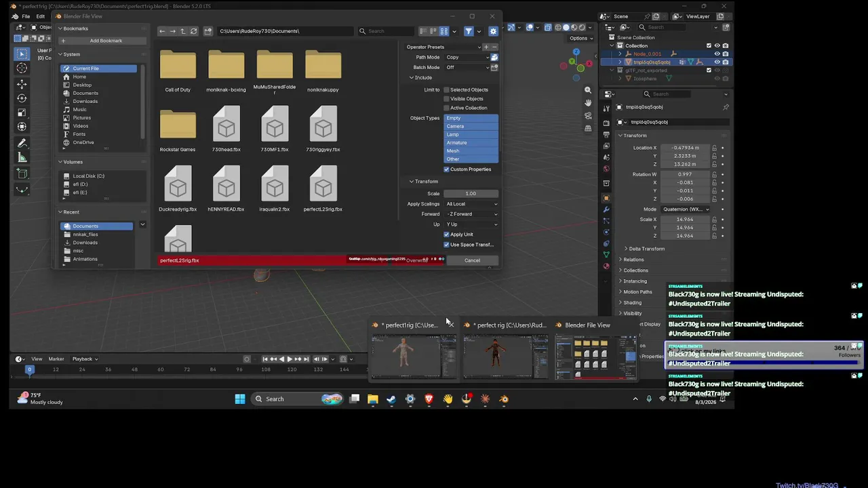Expand the Relations panel
Viewport: 868px width, 488px height.
632,260
